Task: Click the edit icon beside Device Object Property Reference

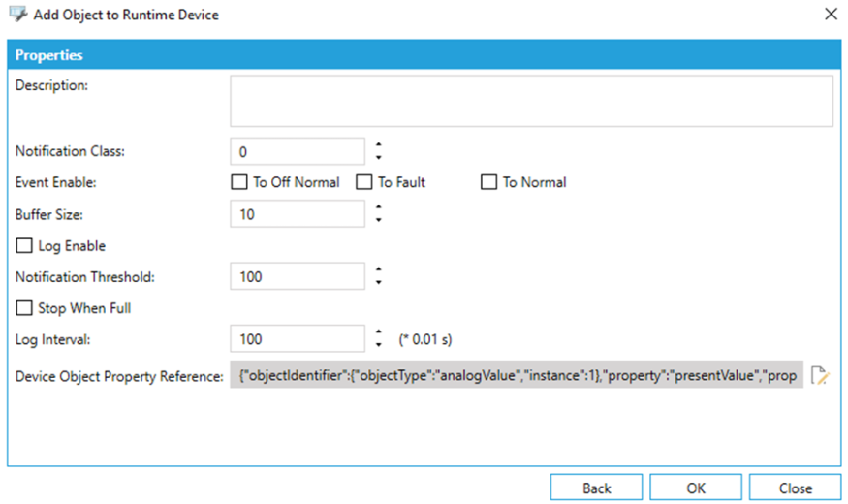Action: [x=820, y=376]
